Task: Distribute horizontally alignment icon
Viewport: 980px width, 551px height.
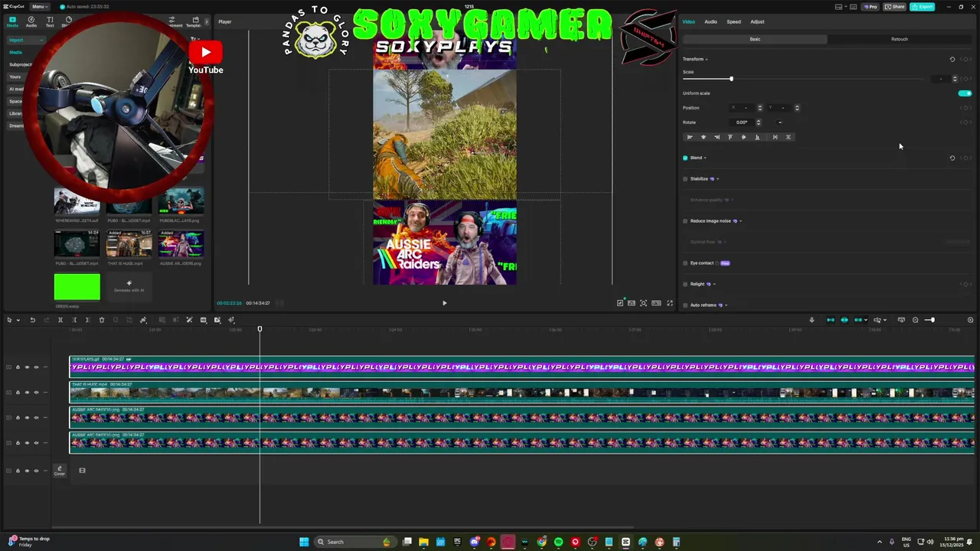Action: (x=775, y=137)
